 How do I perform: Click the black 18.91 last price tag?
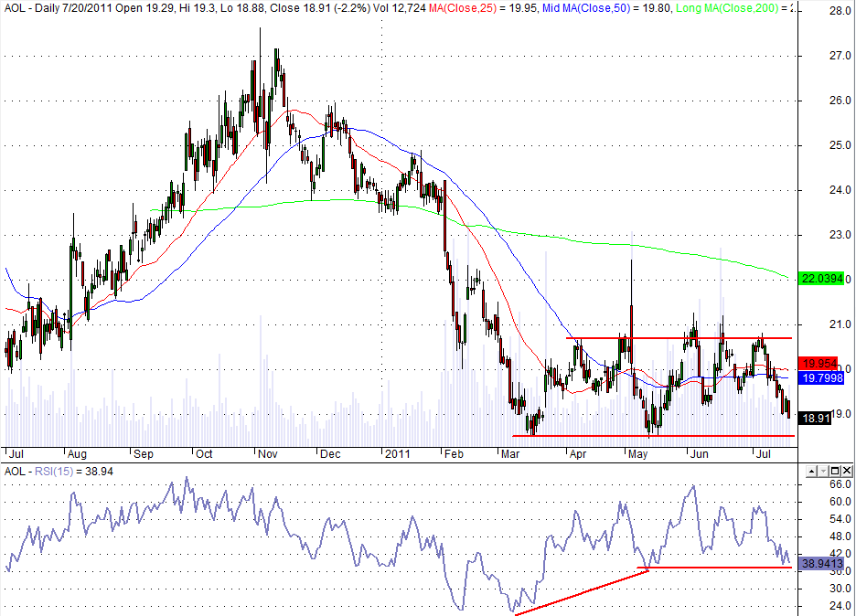815,419
